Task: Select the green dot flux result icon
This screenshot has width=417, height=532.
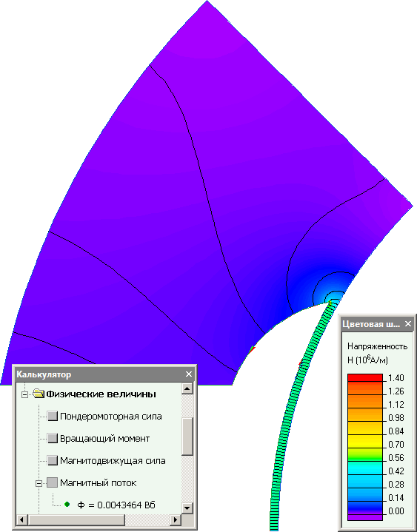Action: click(67, 505)
